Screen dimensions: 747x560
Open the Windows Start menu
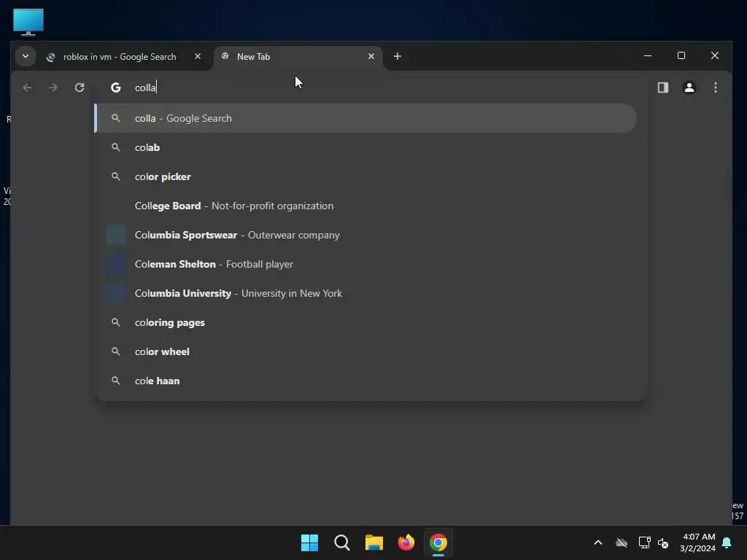click(309, 542)
